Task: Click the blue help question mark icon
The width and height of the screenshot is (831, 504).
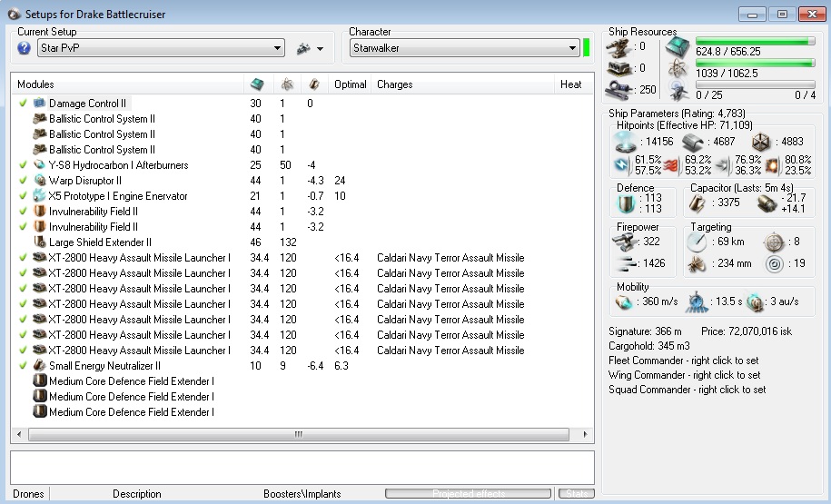Action: [x=24, y=48]
